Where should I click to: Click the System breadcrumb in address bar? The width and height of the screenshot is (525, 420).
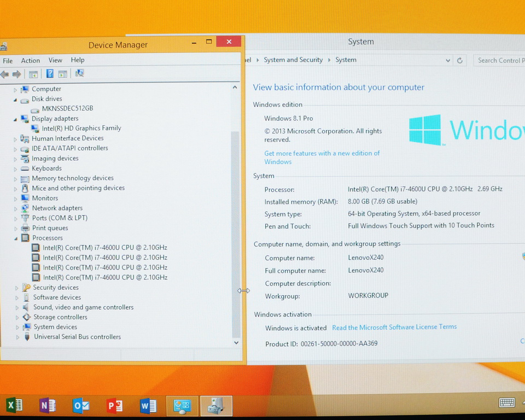[x=346, y=60]
